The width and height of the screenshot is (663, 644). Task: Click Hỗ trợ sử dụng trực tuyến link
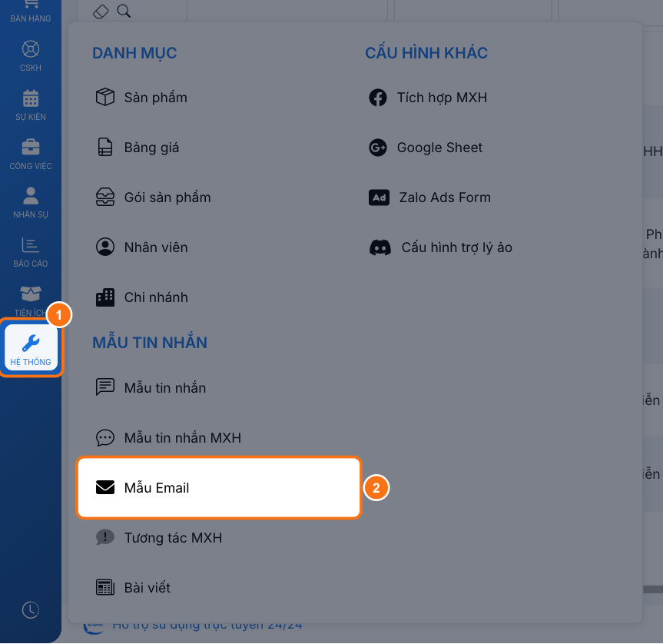tap(207, 626)
